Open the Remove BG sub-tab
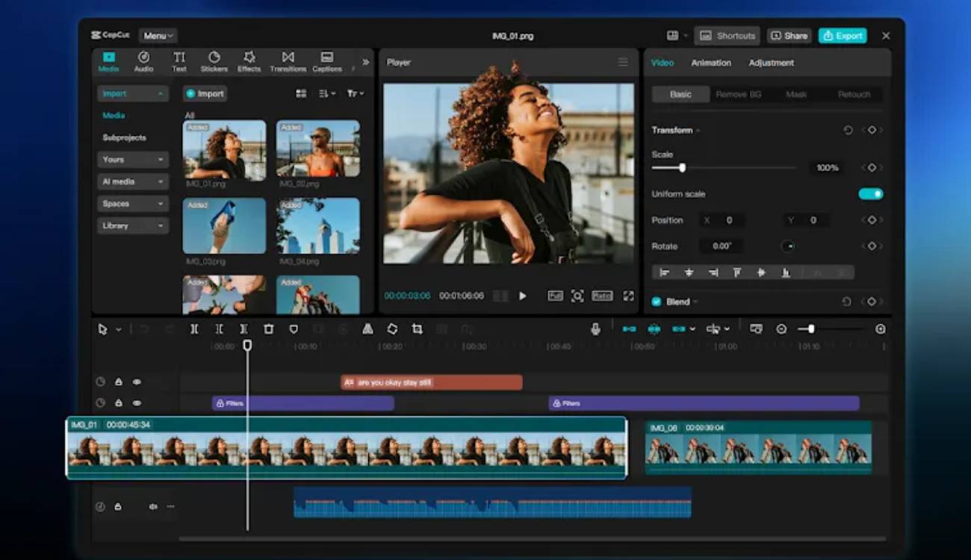Screen dimensions: 971x560 tap(738, 94)
